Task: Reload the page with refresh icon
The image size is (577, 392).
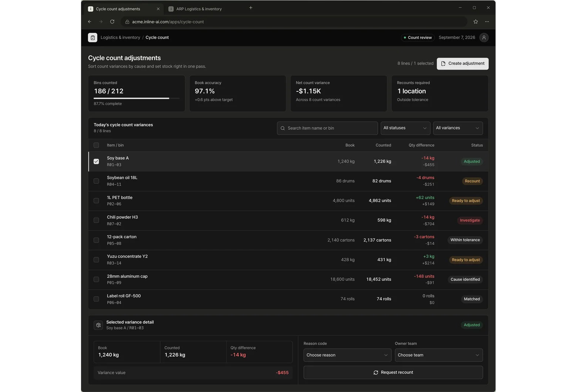Action: click(x=112, y=22)
